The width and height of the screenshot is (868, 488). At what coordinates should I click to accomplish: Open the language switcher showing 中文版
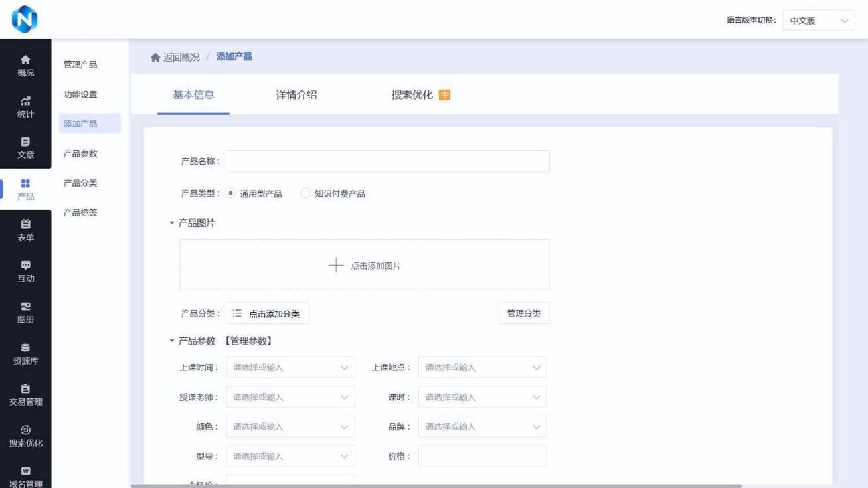[x=818, y=20]
